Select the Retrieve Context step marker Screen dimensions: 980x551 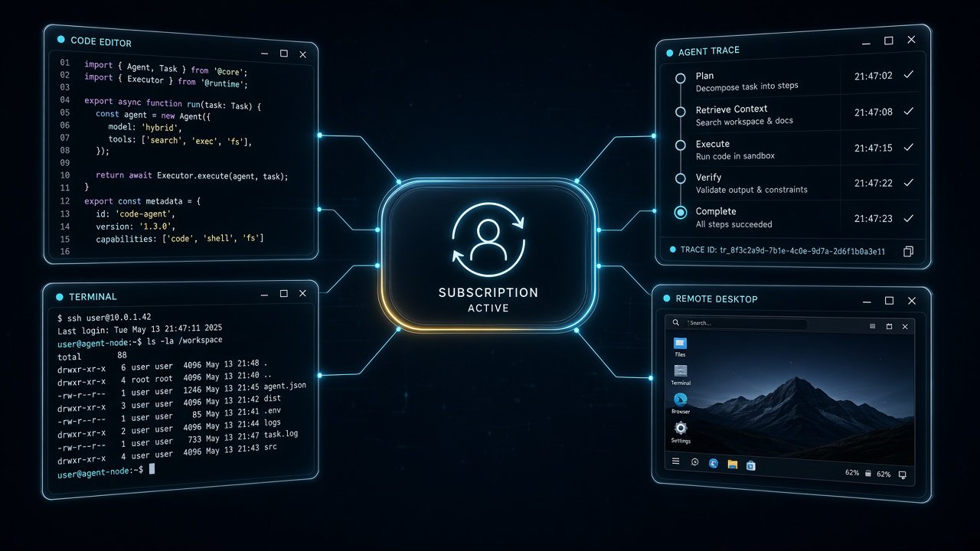tap(680, 112)
